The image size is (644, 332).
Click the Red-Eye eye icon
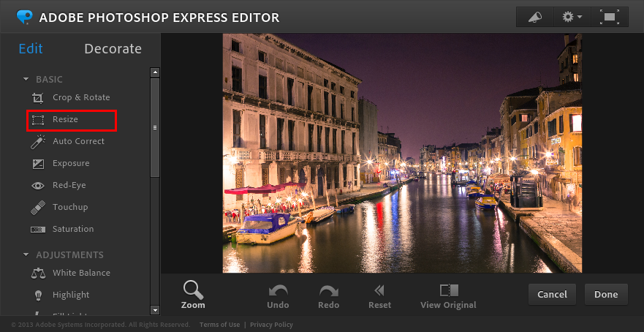pyautogui.click(x=38, y=186)
